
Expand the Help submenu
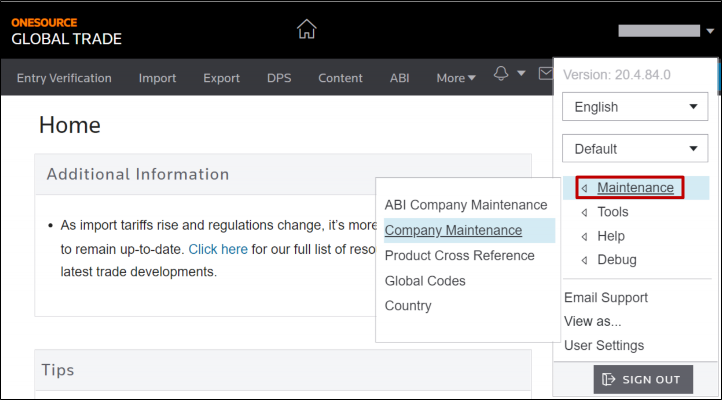(610, 236)
